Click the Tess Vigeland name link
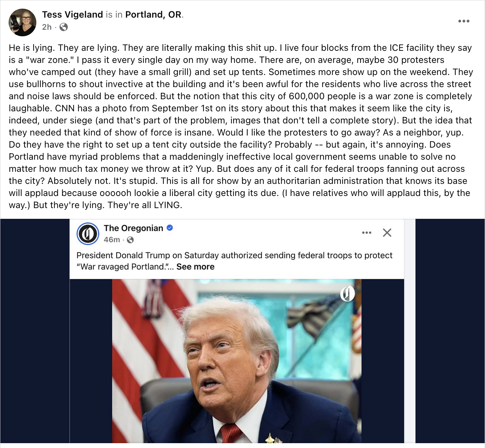Screen dimensions: 485x448 tap(72, 15)
